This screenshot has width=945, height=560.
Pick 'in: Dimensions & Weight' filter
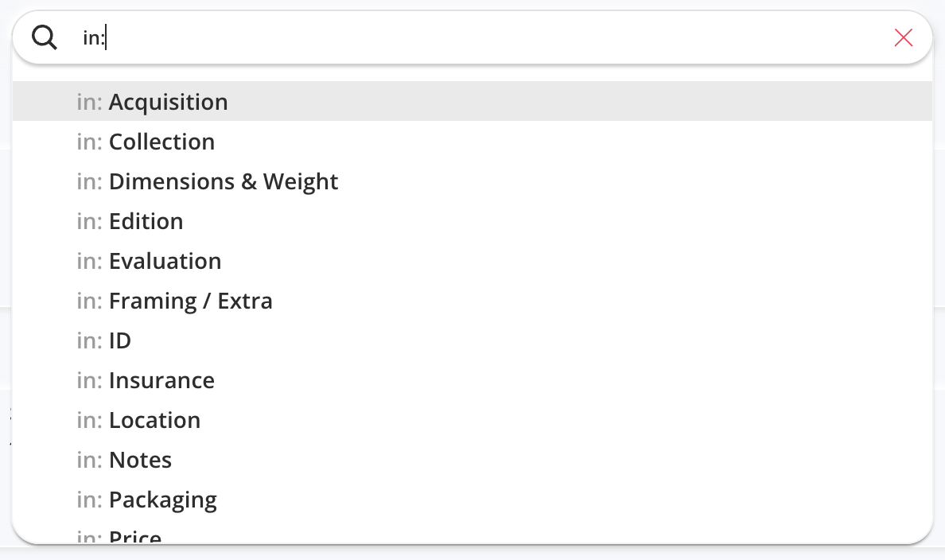pyautogui.click(x=472, y=181)
